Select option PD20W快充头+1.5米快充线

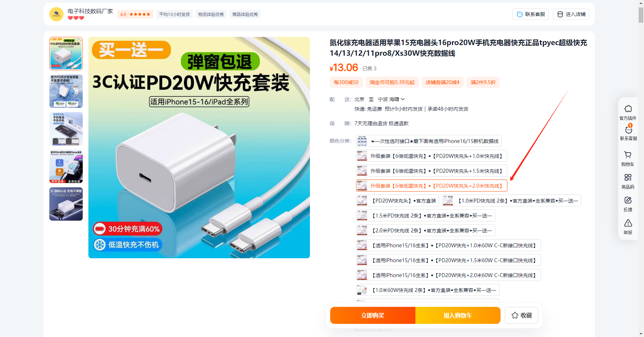click(431, 171)
